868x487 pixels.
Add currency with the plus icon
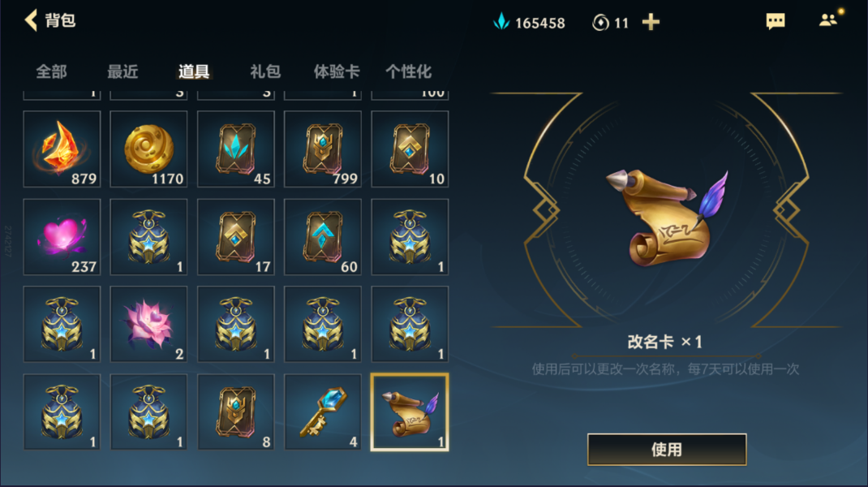point(651,22)
